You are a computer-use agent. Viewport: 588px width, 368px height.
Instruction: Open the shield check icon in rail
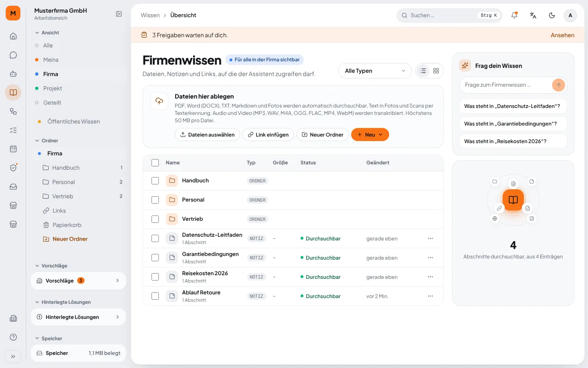tap(13, 168)
